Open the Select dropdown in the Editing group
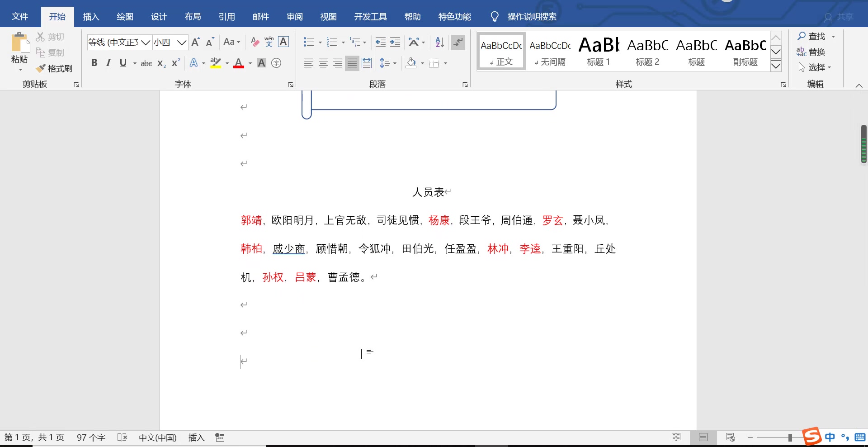The width and height of the screenshot is (868, 447). pos(815,67)
